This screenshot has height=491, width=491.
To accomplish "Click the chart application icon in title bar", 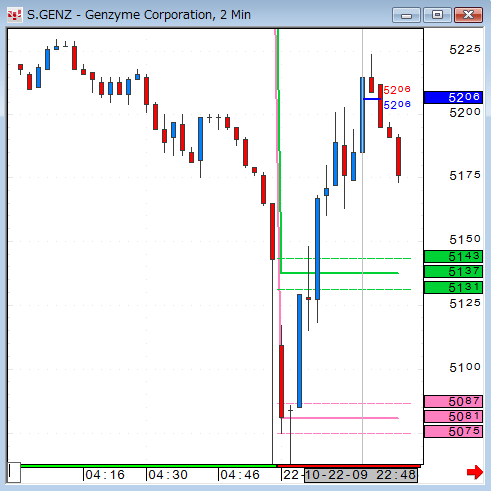I will pyautogui.click(x=15, y=15).
